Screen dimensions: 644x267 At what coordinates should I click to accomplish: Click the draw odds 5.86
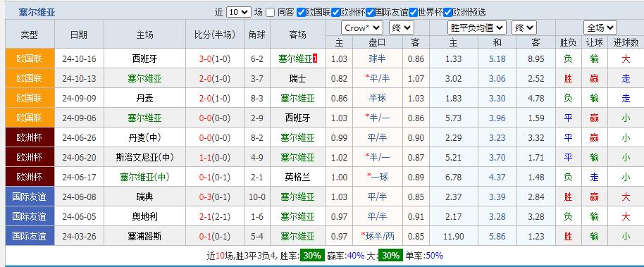(x=497, y=236)
